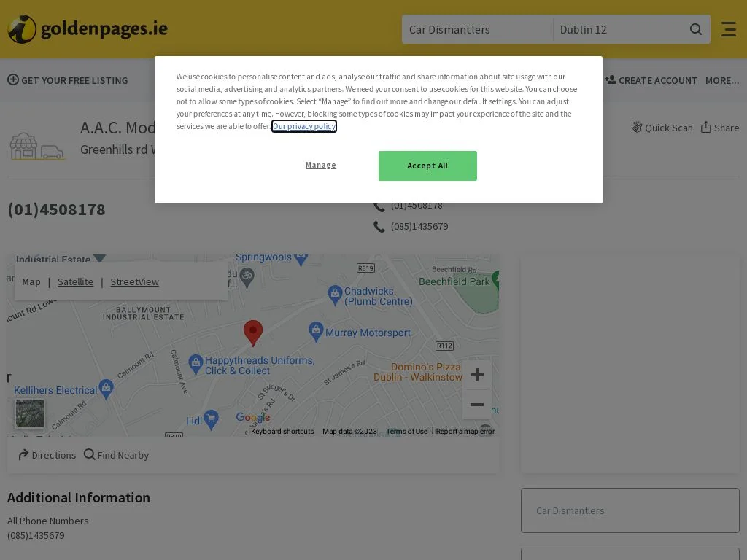
Task: Switch to Satellite view
Action: tap(75, 282)
